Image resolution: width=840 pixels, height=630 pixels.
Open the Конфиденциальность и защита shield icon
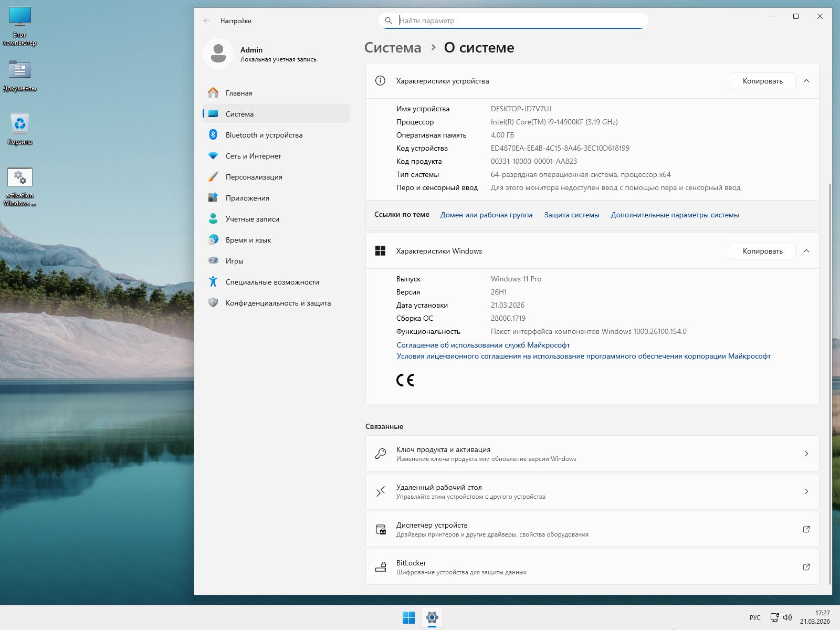[213, 303]
